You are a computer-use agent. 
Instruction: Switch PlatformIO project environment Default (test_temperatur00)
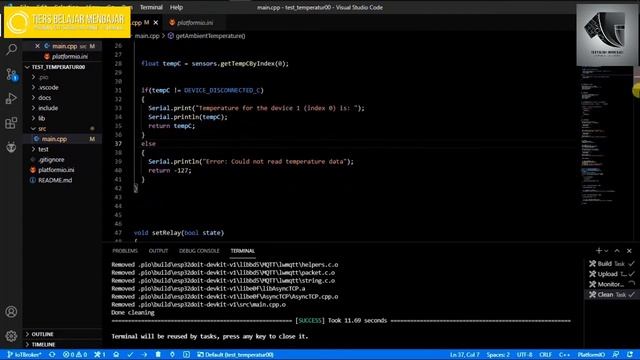pyautogui.click(x=235, y=355)
